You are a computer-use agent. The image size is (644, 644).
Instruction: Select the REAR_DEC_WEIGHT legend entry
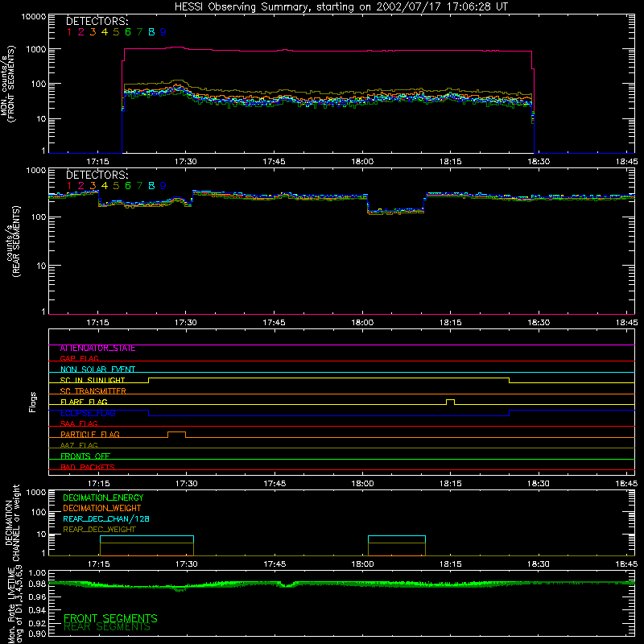click(x=99, y=530)
